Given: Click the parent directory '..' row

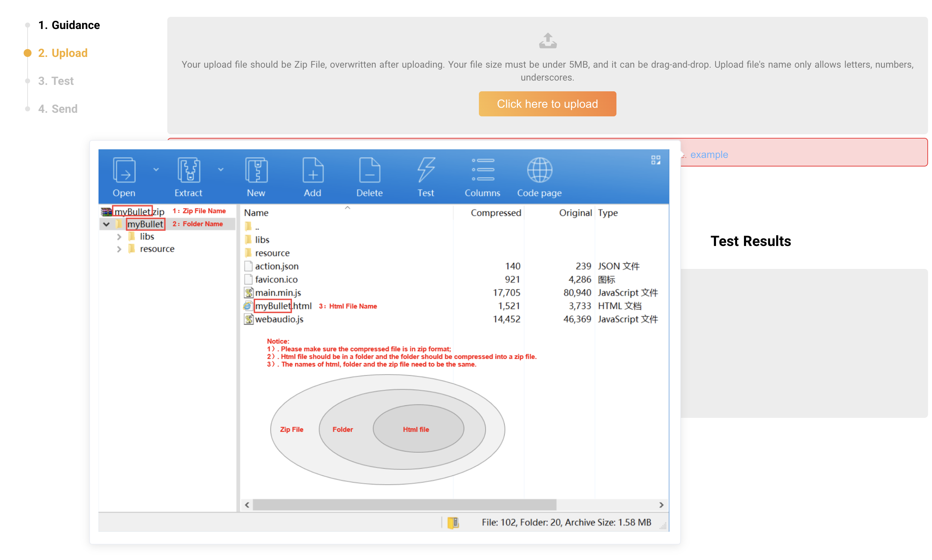Looking at the screenshot, I should pos(257,227).
